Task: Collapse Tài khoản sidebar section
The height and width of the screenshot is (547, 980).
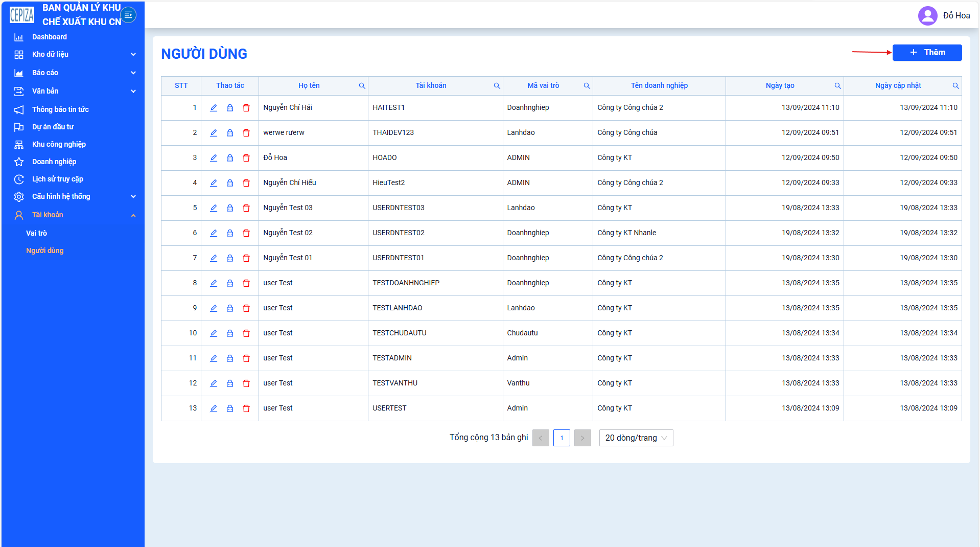Action: tap(76, 215)
